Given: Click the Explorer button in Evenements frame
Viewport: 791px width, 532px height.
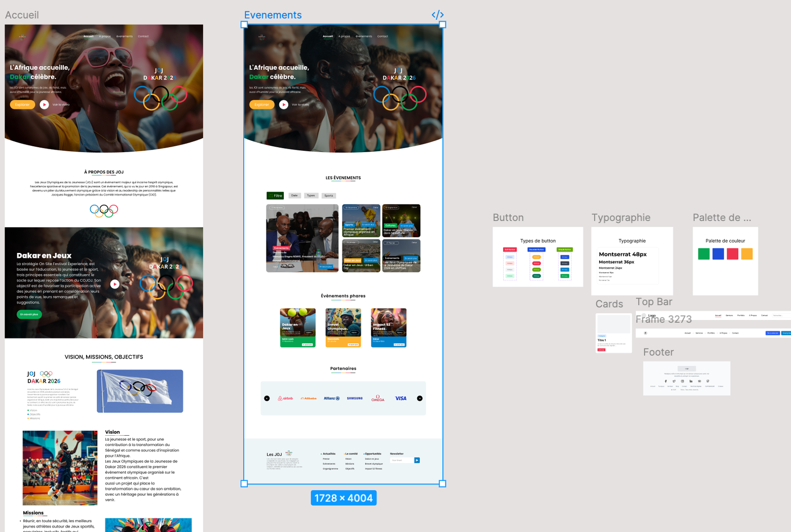Looking at the screenshot, I should tap(262, 104).
